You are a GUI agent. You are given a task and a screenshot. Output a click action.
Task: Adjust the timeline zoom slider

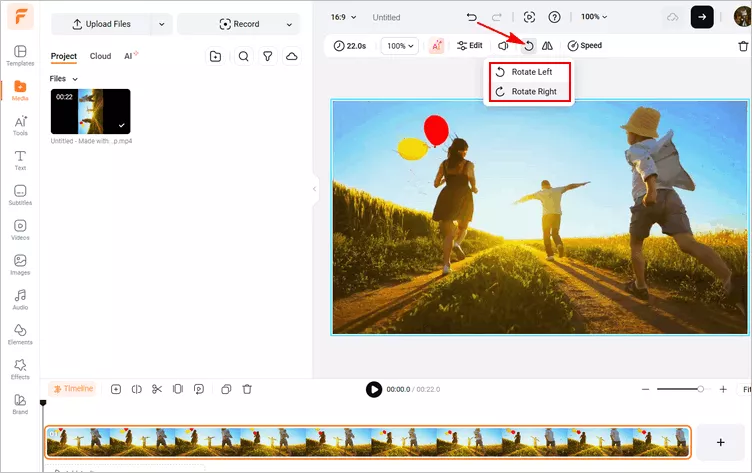coord(700,389)
